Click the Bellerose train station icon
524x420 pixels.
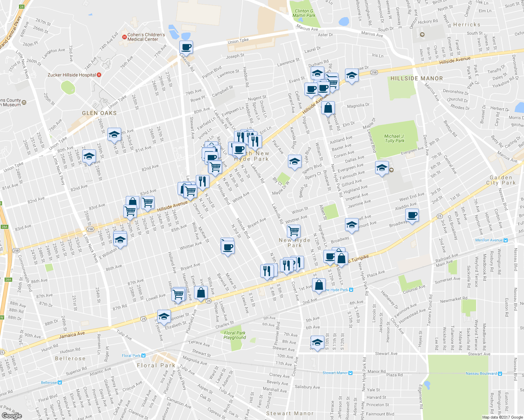(x=60, y=383)
